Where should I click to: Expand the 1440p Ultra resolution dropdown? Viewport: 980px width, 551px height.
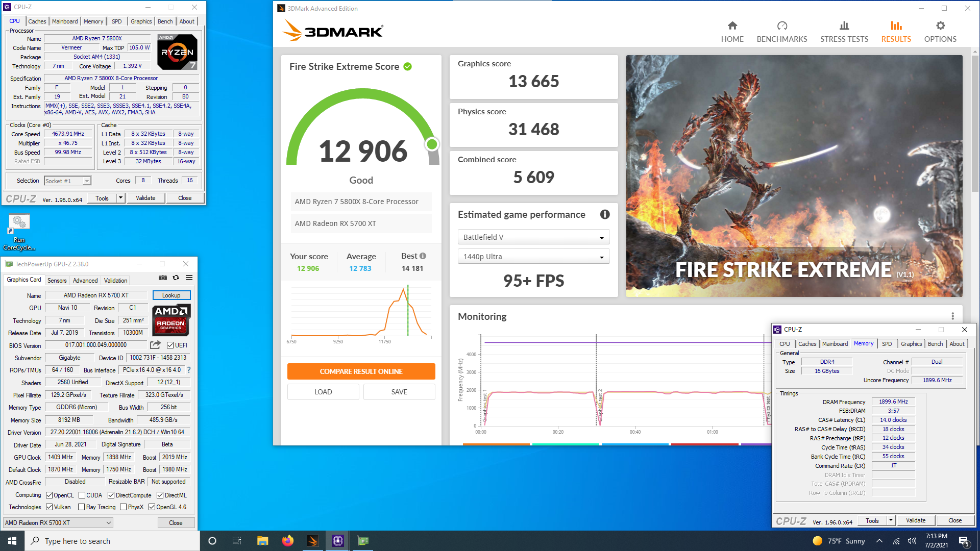tap(533, 257)
